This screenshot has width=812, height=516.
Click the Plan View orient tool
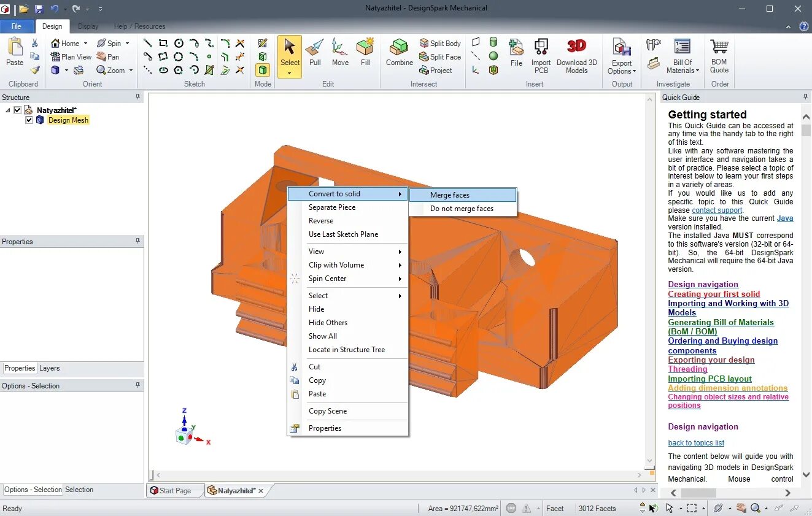point(71,56)
